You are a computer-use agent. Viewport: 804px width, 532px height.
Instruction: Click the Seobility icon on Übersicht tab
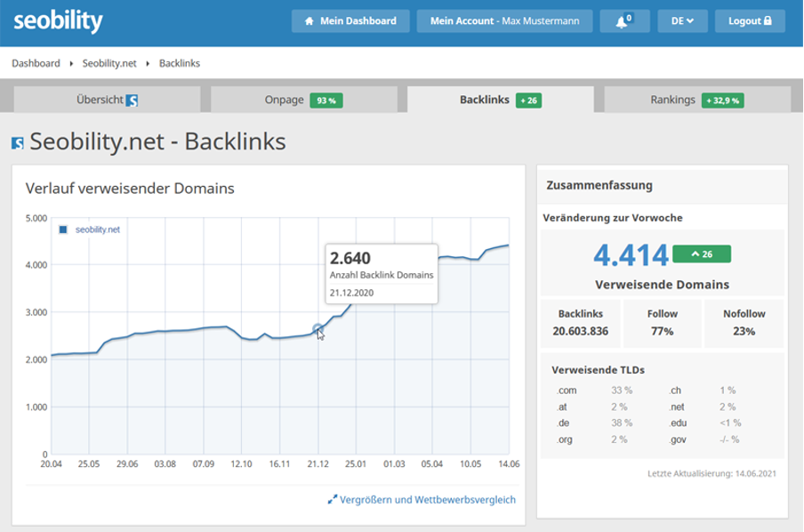click(132, 101)
